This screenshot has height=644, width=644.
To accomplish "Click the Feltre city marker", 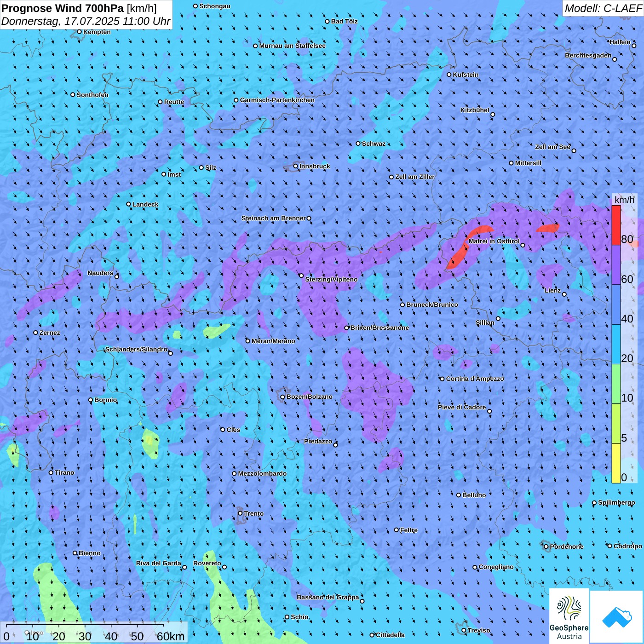I will coord(397,530).
